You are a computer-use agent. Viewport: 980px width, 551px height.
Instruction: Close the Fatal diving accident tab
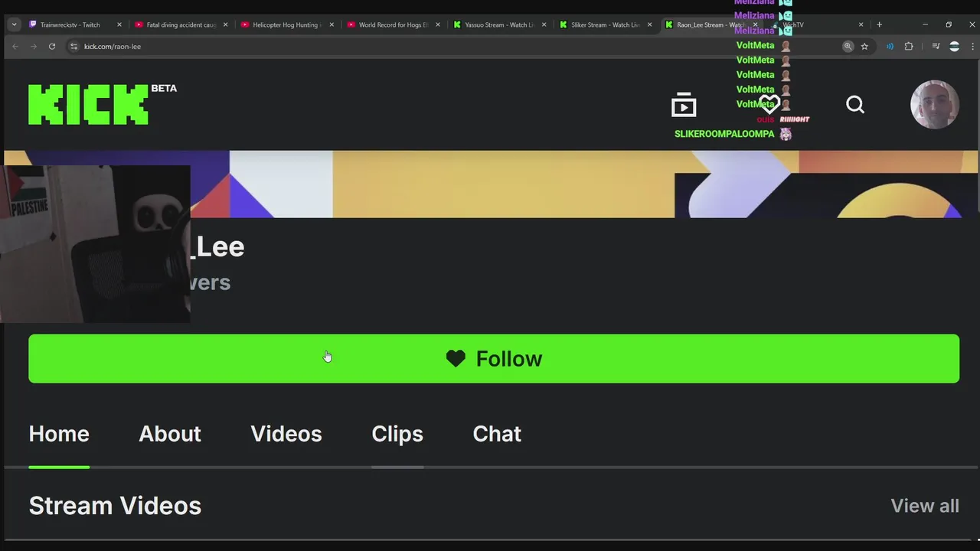click(225, 24)
